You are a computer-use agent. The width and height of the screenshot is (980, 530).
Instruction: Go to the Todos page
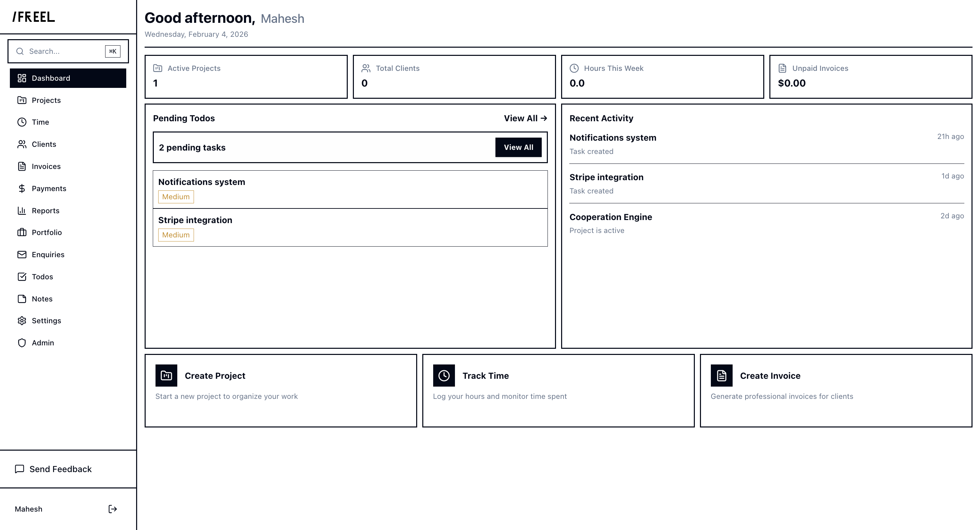(42, 277)
